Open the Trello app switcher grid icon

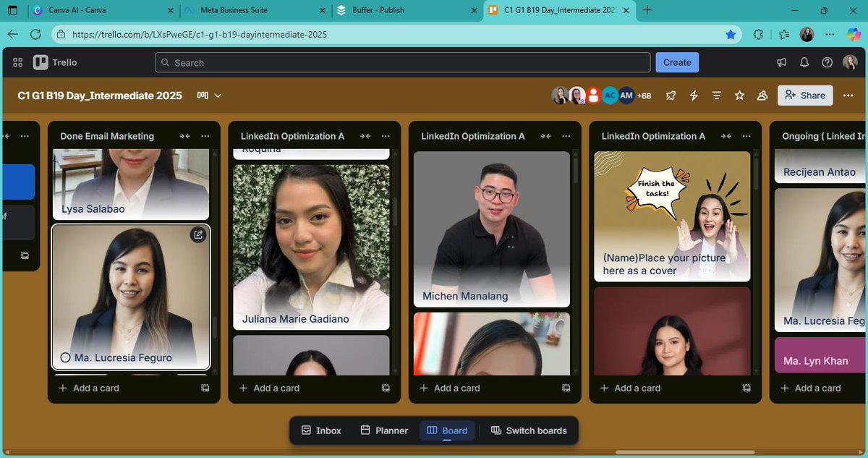[x=17, y=62]
